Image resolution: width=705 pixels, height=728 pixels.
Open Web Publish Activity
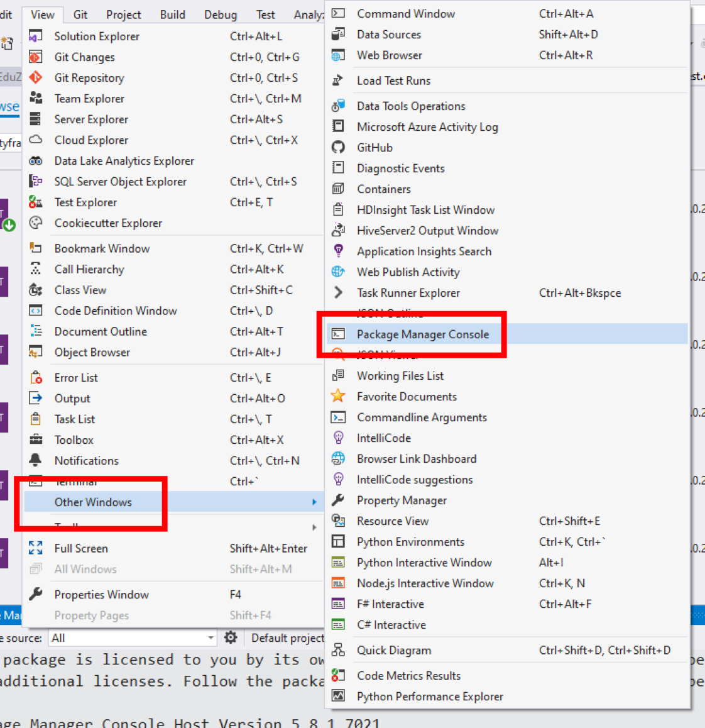click(507, 272)
